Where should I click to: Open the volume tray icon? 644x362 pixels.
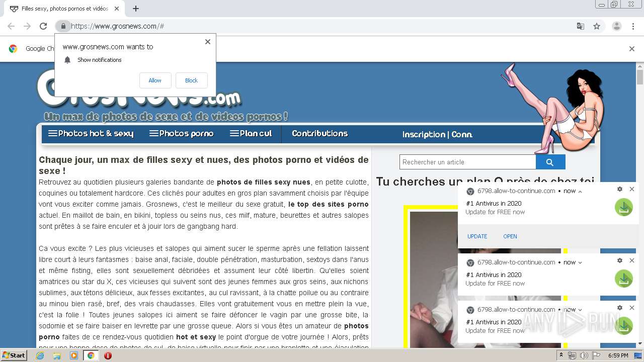[584, 355]
